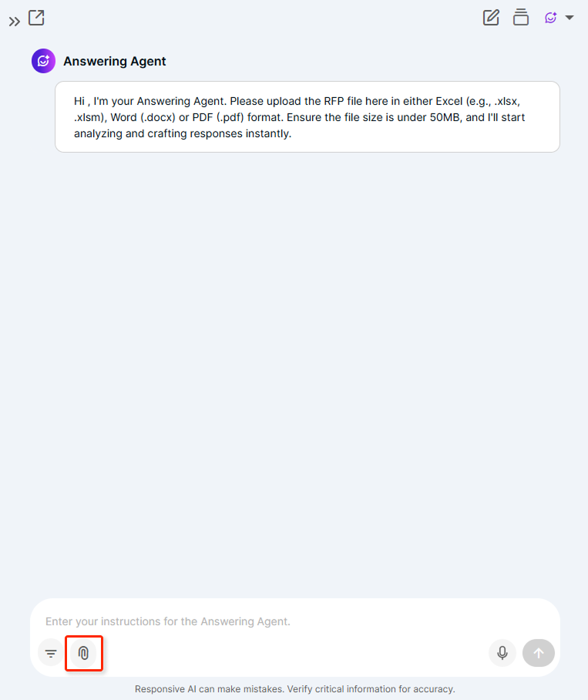Click '50MB' in the greeting message
Screen dimensions: 588x700
[445, 117]
